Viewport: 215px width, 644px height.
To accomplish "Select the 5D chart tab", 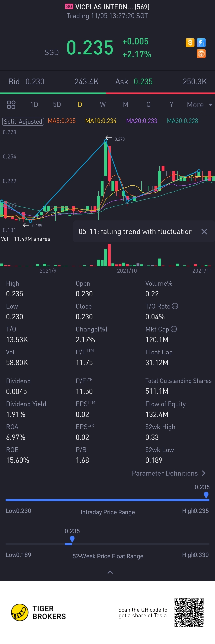I will pyautogui.click(x=57, y=104).
